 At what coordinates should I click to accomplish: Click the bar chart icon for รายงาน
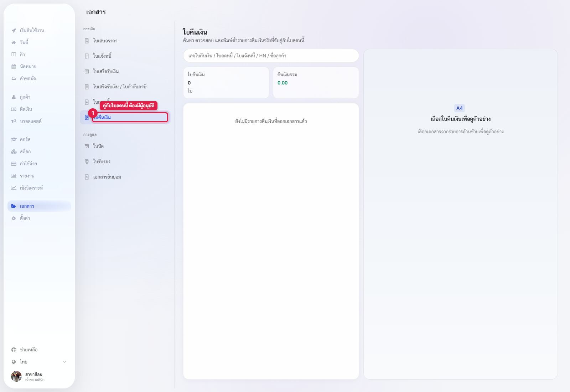click(x=14, y=176)
